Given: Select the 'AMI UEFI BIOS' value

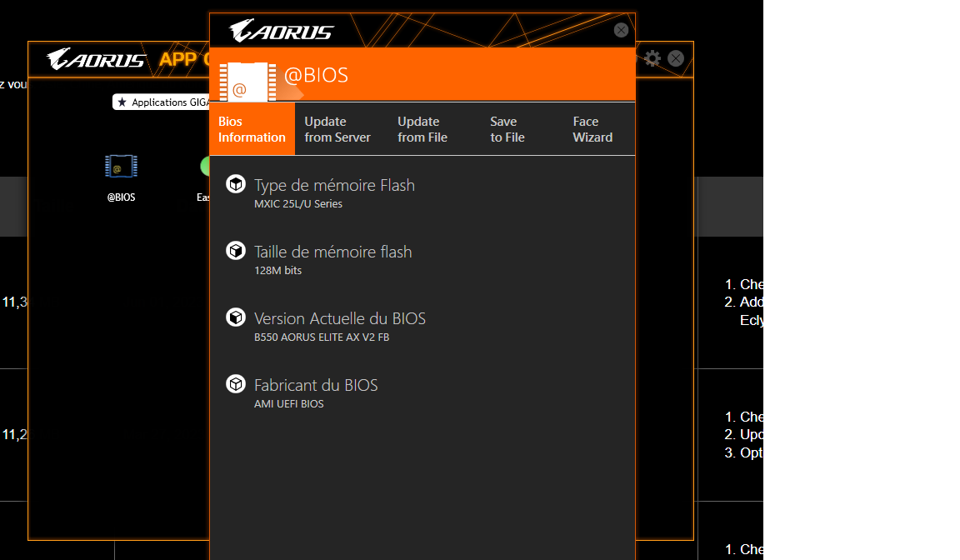Looking at the screenshot, I should (x=289, y=404).
